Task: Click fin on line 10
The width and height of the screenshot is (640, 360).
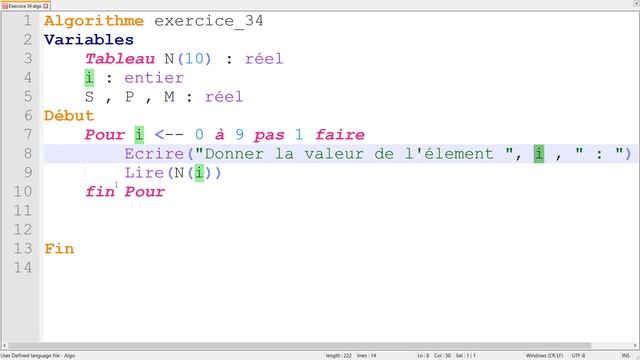Action: [x=100, y=191]
